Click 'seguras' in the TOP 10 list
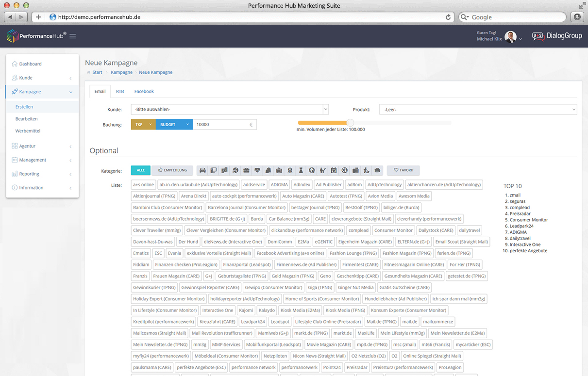Screen dimensions: 588x376 (x=517, y=201)
